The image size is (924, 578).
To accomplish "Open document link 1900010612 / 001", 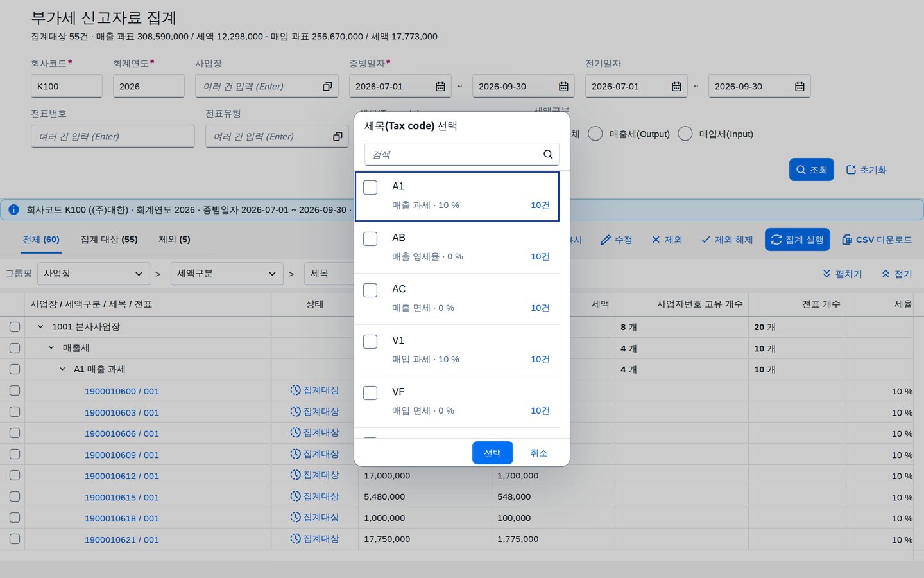I will pos(122,476).
